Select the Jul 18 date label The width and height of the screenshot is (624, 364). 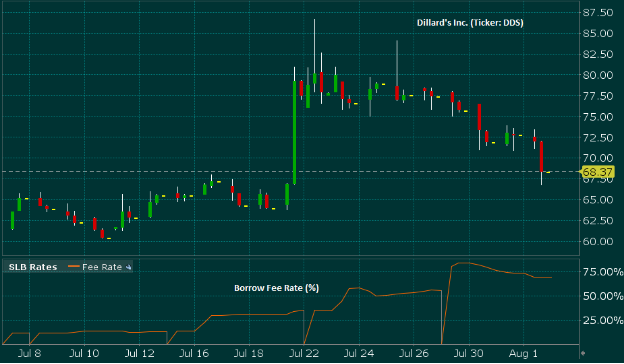(249, 354)
